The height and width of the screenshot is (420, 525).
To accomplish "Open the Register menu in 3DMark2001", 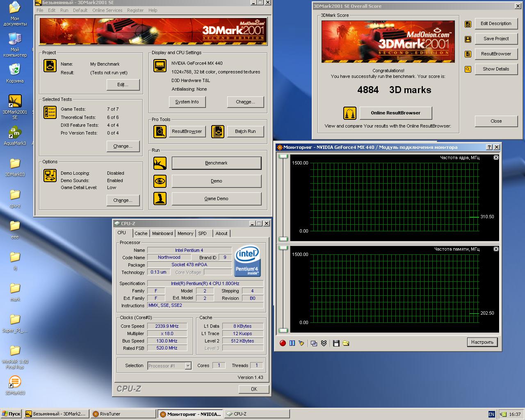I will click(x=135, y=10).
